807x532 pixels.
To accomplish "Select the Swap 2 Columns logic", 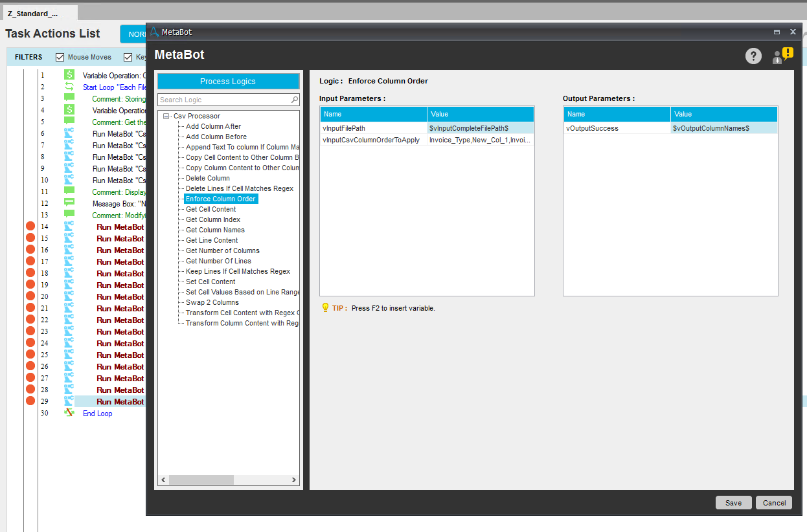I will [x=212, y=302].
